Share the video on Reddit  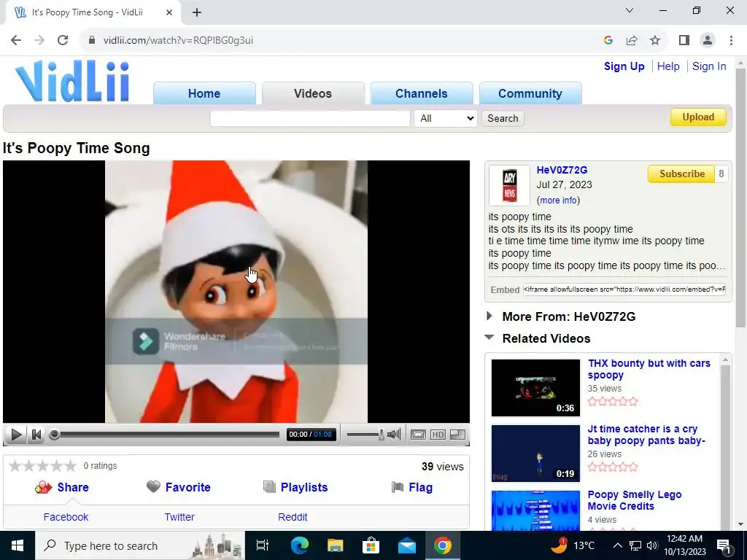(x=293, y=517)
